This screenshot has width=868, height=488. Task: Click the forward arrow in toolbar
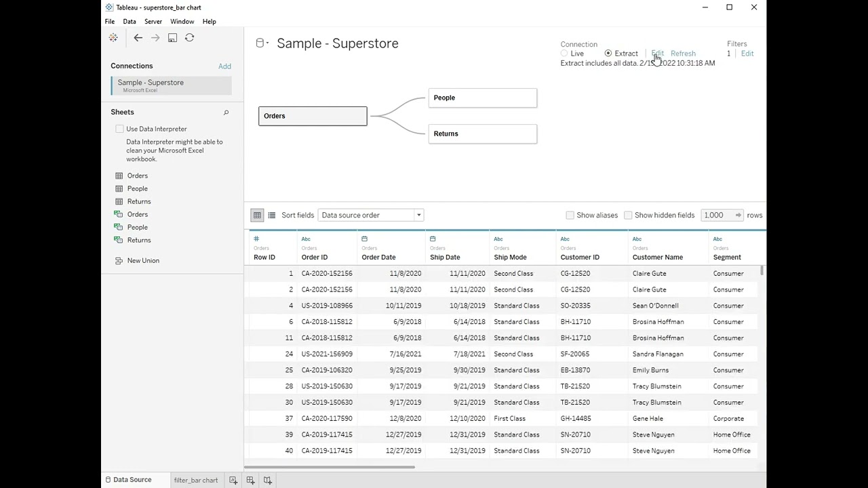(x=155, y=38)
